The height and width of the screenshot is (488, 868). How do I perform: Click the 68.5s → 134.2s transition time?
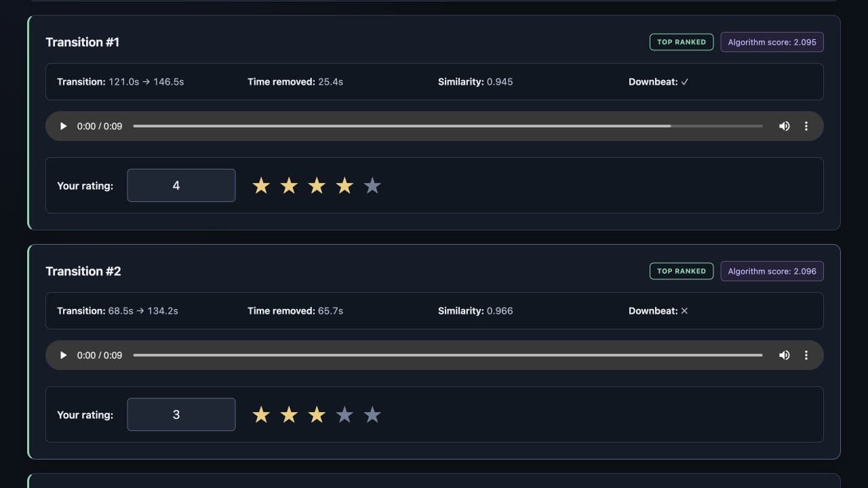[143, 310]
